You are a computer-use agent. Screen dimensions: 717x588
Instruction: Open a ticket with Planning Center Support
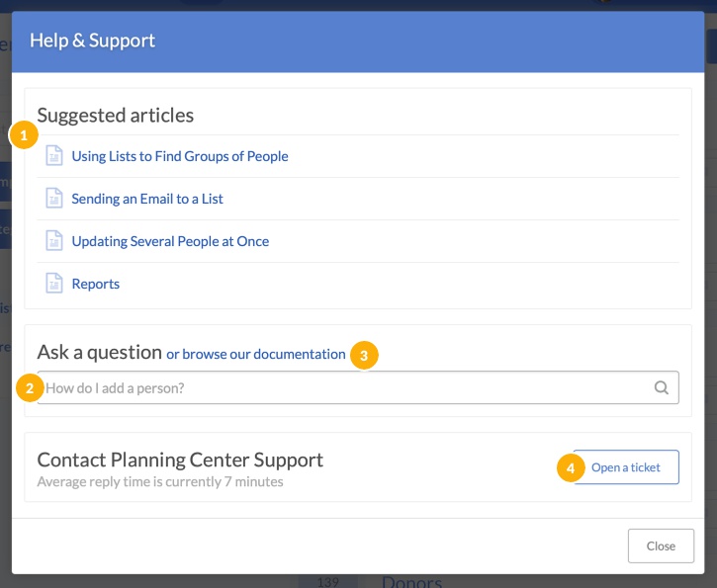click(626, 467)
